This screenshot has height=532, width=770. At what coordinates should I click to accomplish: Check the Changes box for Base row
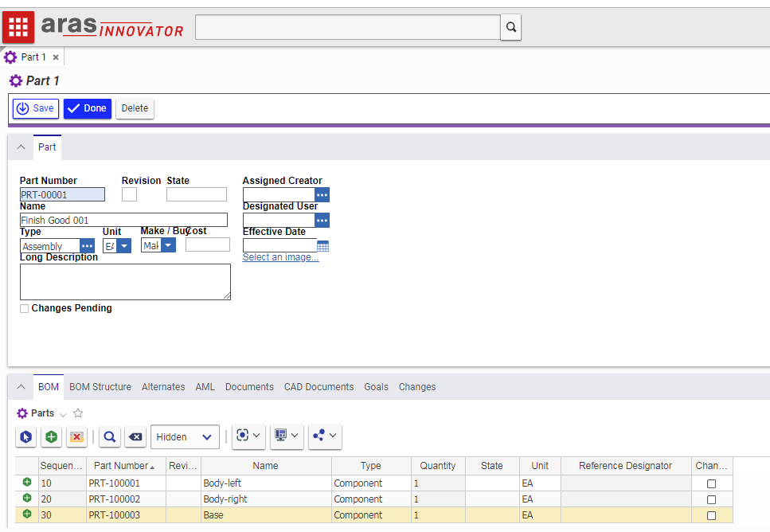pos(711,515)
